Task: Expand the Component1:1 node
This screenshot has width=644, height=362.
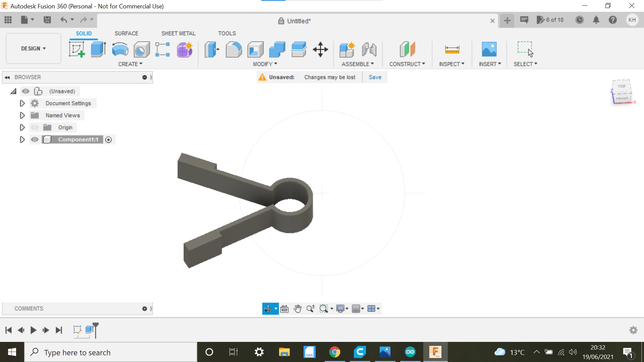Action: pos(22,139)
